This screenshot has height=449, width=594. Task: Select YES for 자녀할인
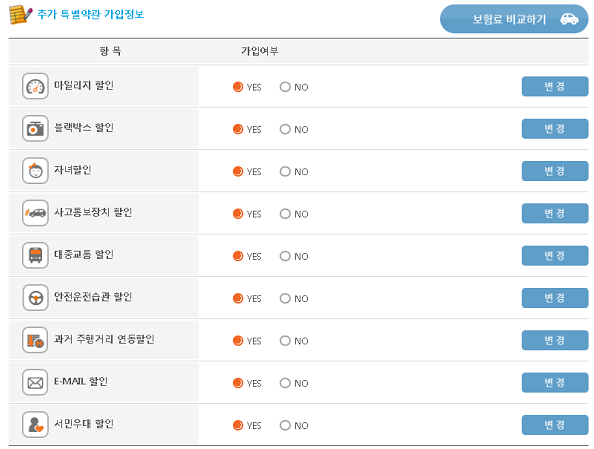tap(238, 172)
